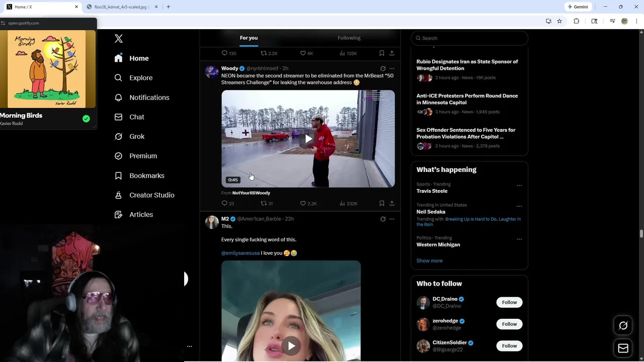
Task: Open Grok from the sidebar
Action: tap(129, 136)
